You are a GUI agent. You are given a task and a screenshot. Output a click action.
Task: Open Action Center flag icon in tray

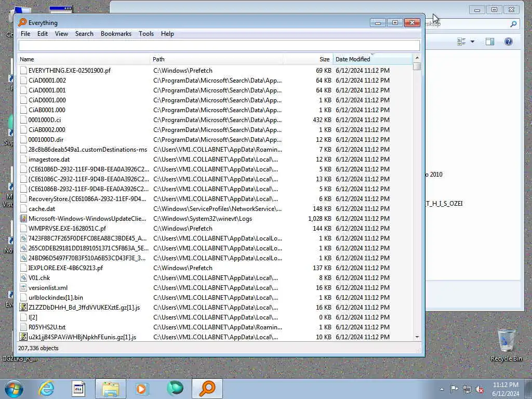(454, 389)
